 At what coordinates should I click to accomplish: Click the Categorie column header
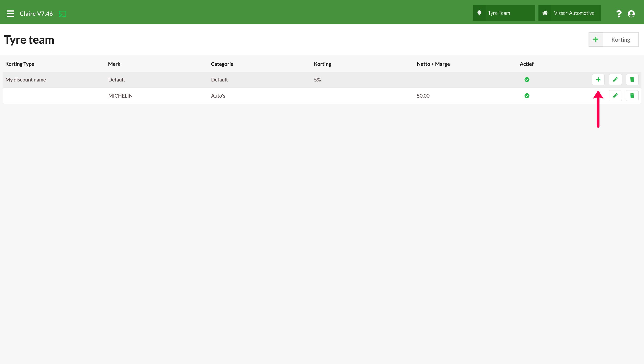[x=222, y=64]
